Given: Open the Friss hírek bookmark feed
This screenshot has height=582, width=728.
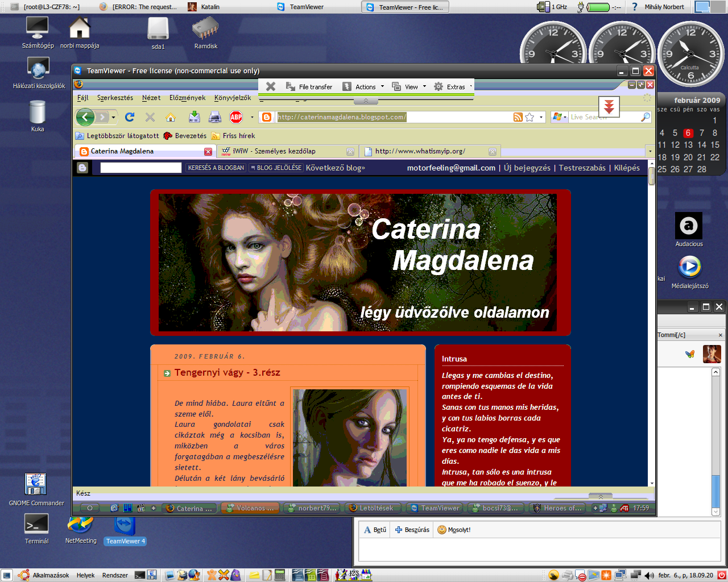Looking at the screenshot, I should (233, 136).
